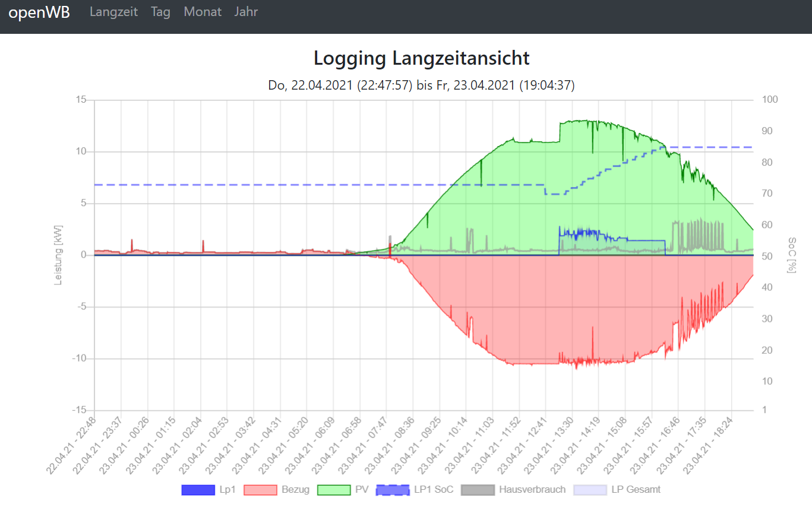Click the Bezug legend text label

click(295, 490)
